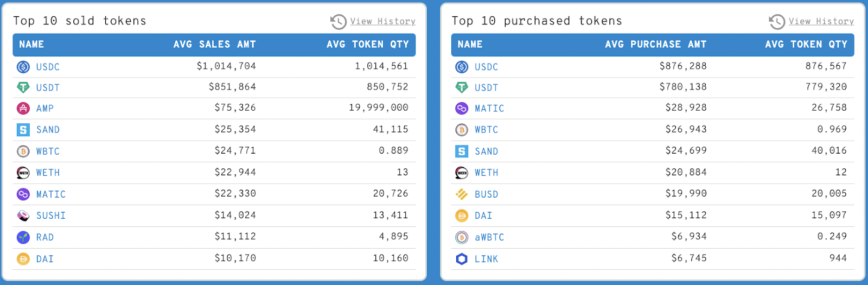The width and height of the screenshot is (868, 285).
Task: Sort by AVG PURCHASE AMT column header
Action: (x=655, y=45)
